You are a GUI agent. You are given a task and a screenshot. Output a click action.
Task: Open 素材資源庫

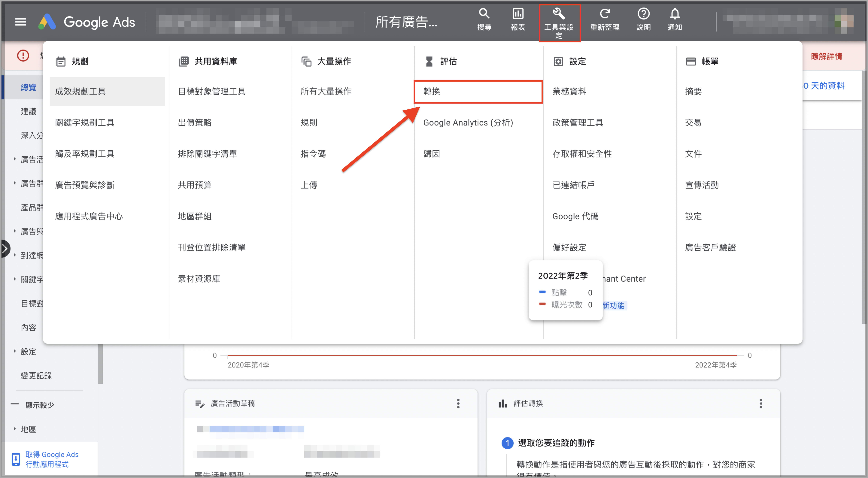coord(199,279)
